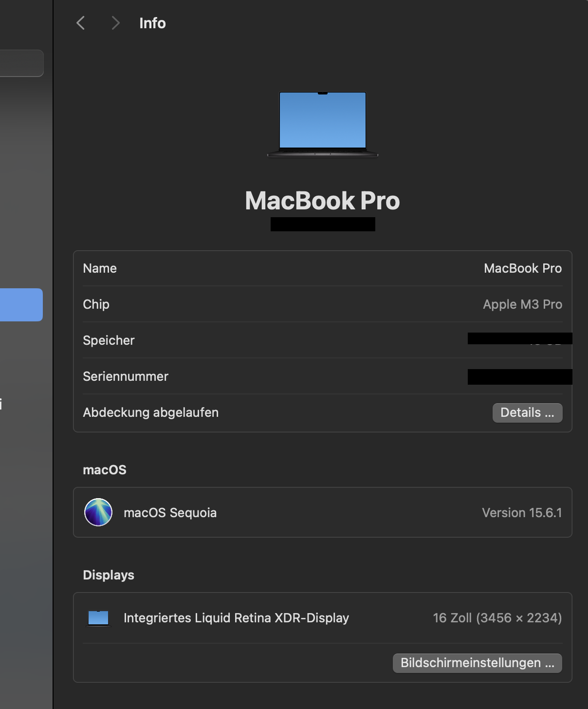Click the Abdeckung abgelaufen label

[151, 412]
